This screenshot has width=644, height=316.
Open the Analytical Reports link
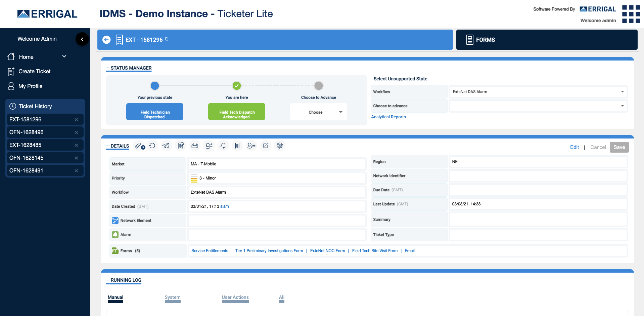[x=388, y=117]
